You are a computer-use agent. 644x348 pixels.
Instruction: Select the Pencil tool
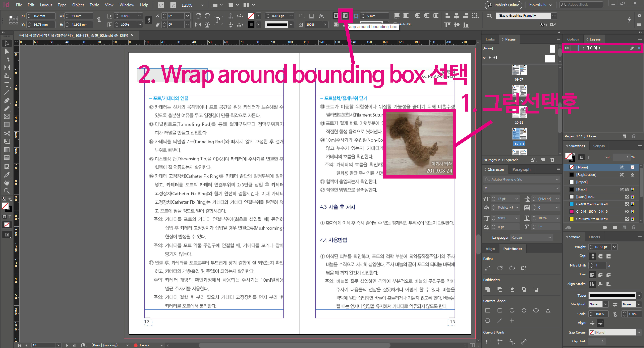(7, 109)
